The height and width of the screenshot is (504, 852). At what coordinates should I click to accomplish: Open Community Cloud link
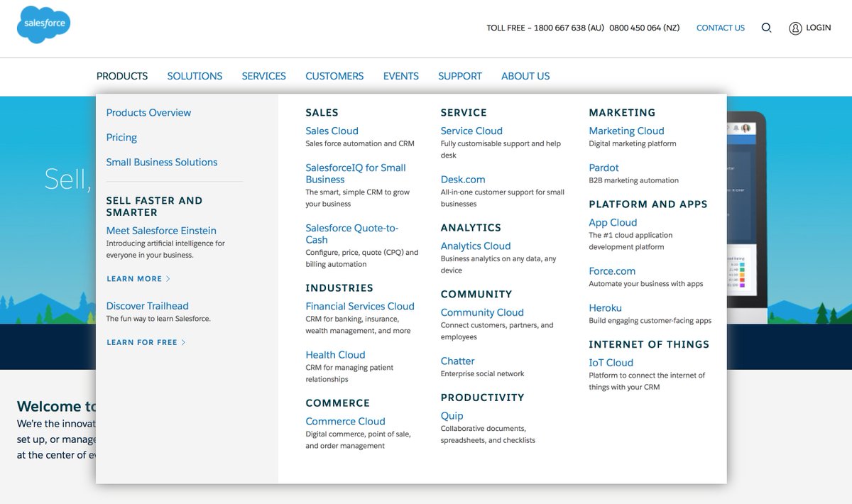click(482, 313)
